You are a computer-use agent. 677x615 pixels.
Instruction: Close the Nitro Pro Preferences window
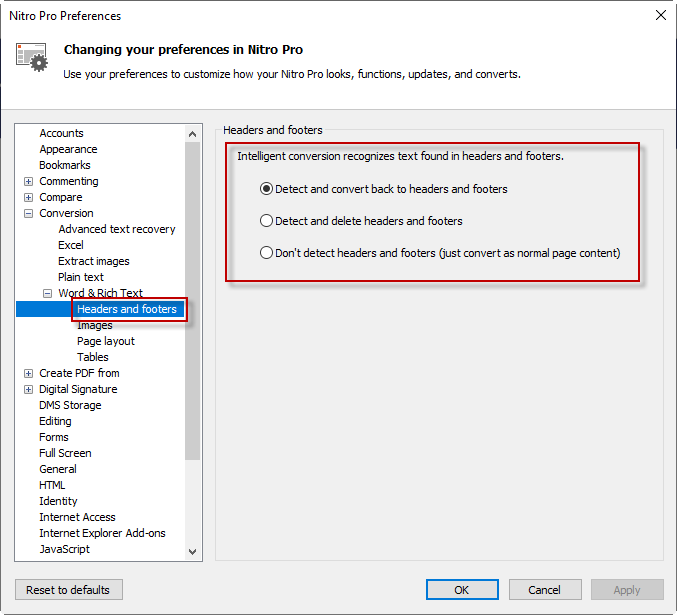click(659, 15)
